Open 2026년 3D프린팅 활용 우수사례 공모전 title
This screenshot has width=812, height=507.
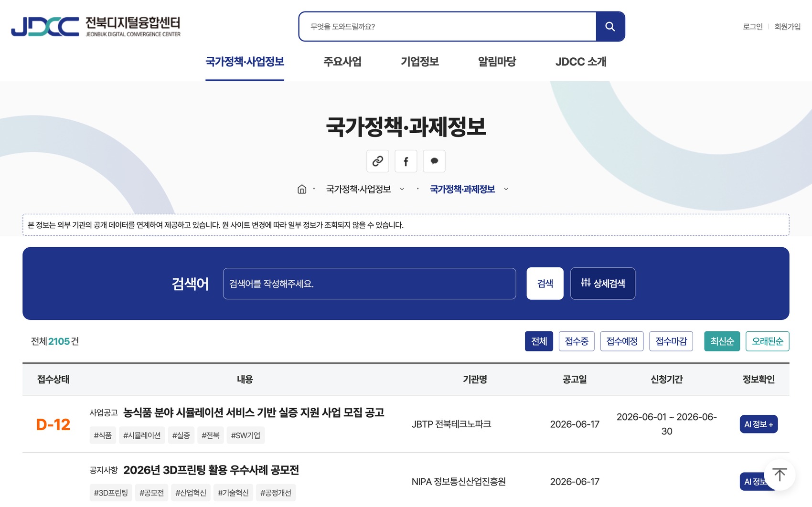(211, 470)
